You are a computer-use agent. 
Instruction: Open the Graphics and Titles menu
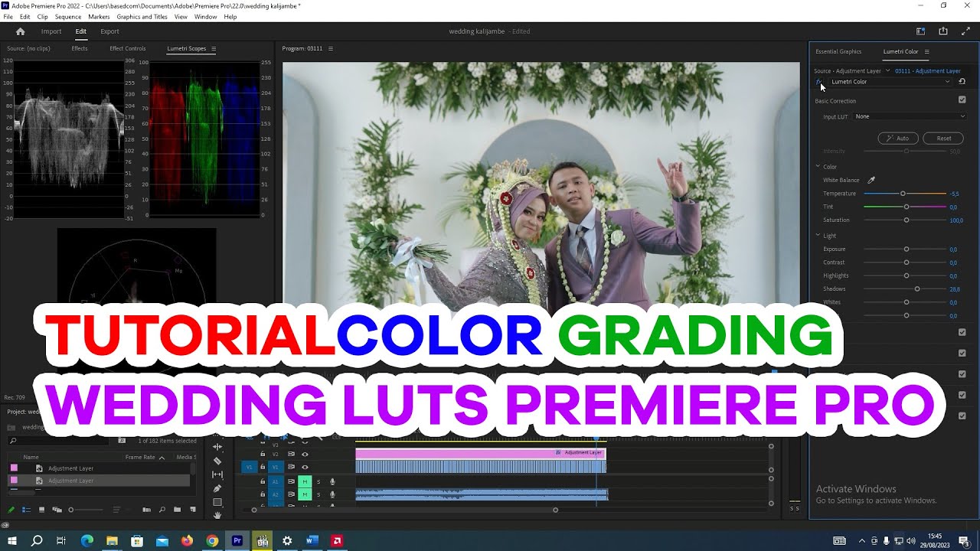coord(142,17)
